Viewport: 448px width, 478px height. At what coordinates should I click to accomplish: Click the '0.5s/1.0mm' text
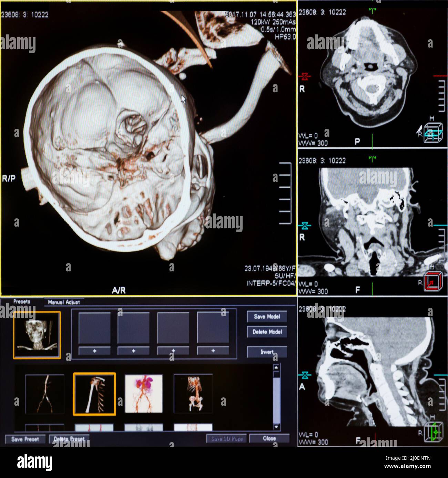click(x=278, y=29)
